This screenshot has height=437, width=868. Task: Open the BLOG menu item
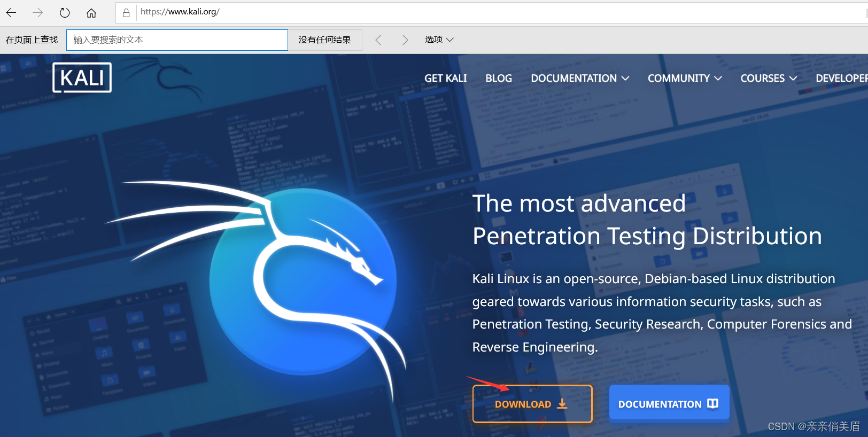pos(499,79)
